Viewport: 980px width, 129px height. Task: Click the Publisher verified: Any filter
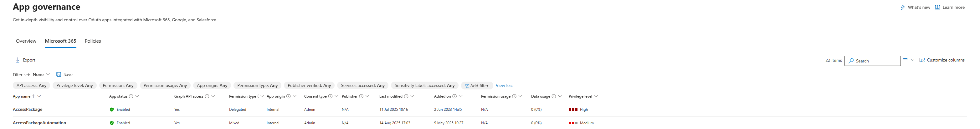click(309, 85)
